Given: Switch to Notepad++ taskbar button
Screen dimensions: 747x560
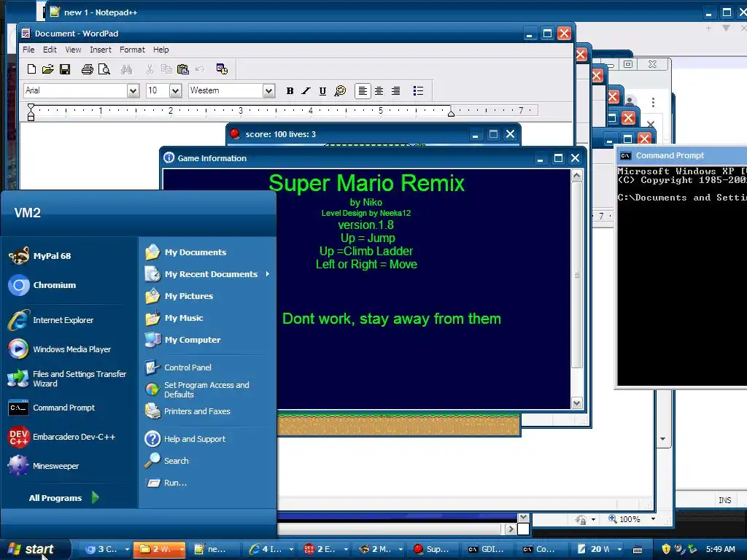Looking at the screenshot, I should (215, 549).
